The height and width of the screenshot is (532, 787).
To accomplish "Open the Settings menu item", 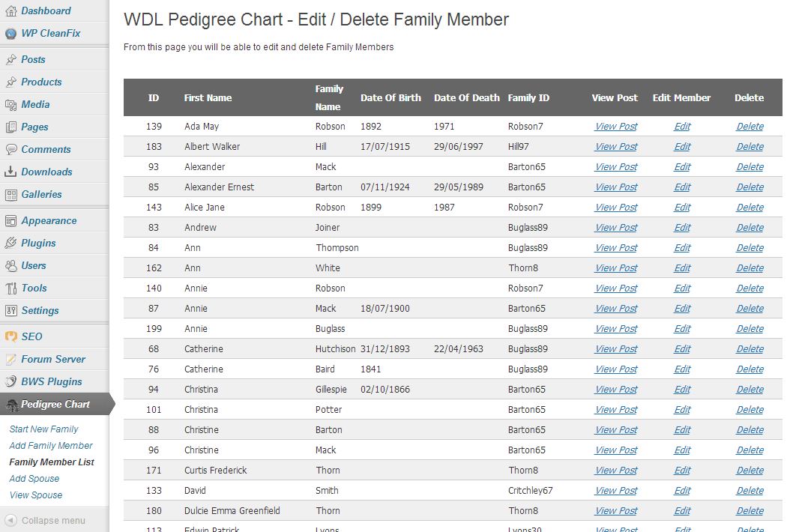I will tap(40, 311).
